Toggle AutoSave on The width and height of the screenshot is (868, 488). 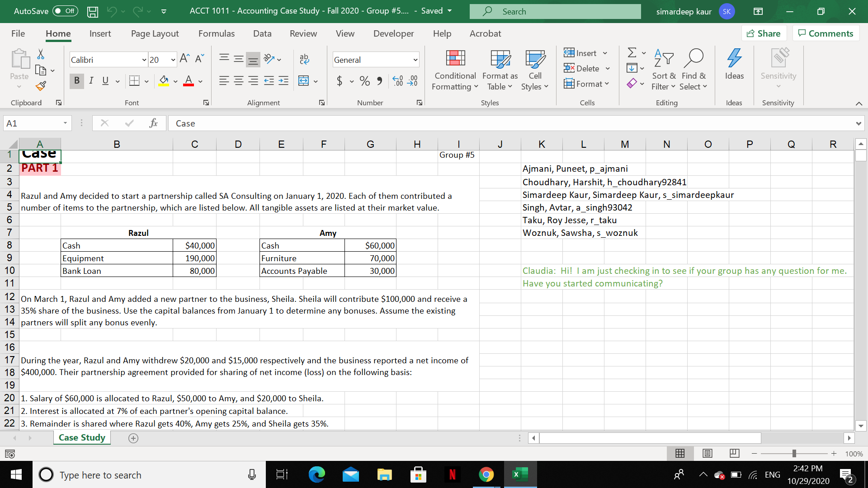tap(65, 11)
